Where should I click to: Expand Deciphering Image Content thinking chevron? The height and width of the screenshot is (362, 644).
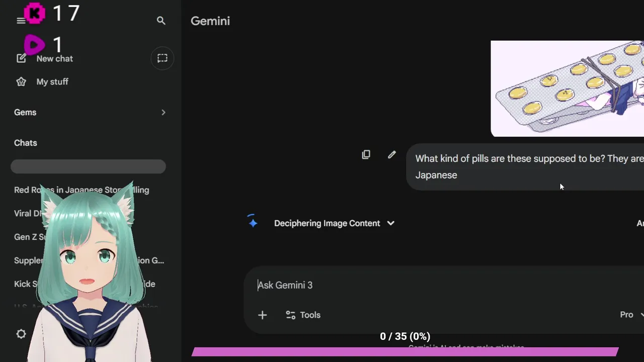point(390,223)
